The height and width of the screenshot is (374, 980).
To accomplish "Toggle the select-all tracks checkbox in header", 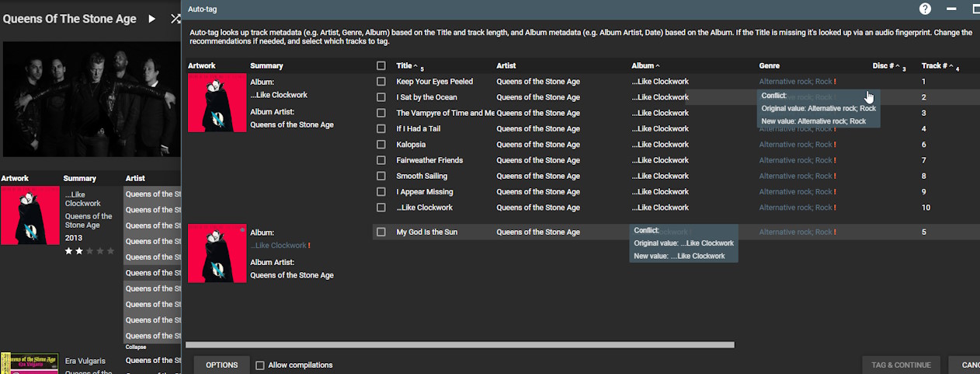I will 381,66.
